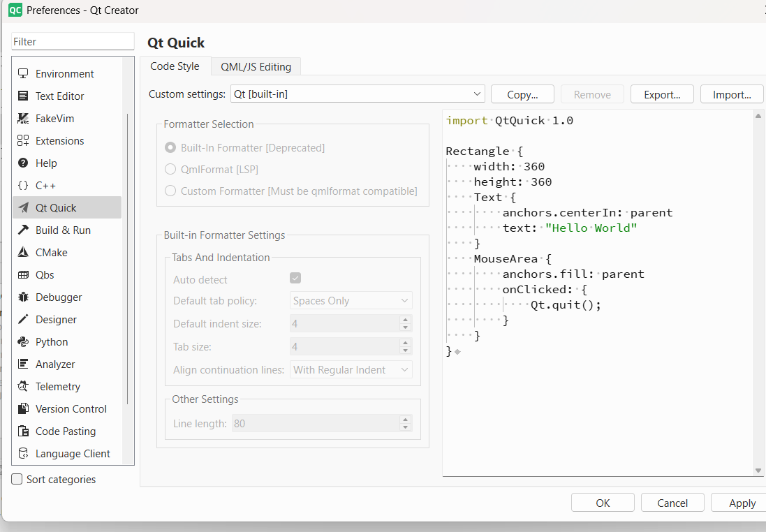Click the Version Control icon
The image size is (766, 532).
(23, 409)
